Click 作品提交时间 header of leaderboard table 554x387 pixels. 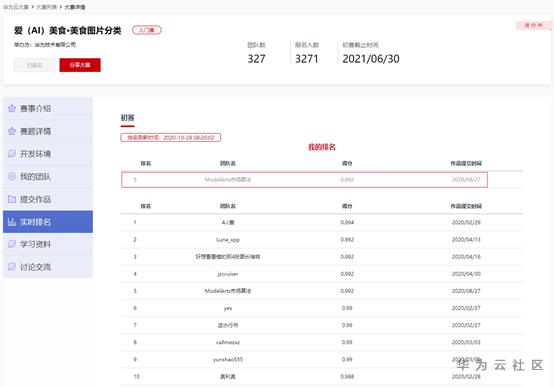466,206
